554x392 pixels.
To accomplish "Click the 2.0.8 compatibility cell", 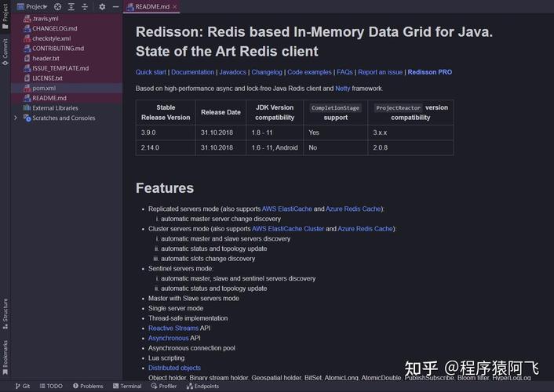I will 410,147.
